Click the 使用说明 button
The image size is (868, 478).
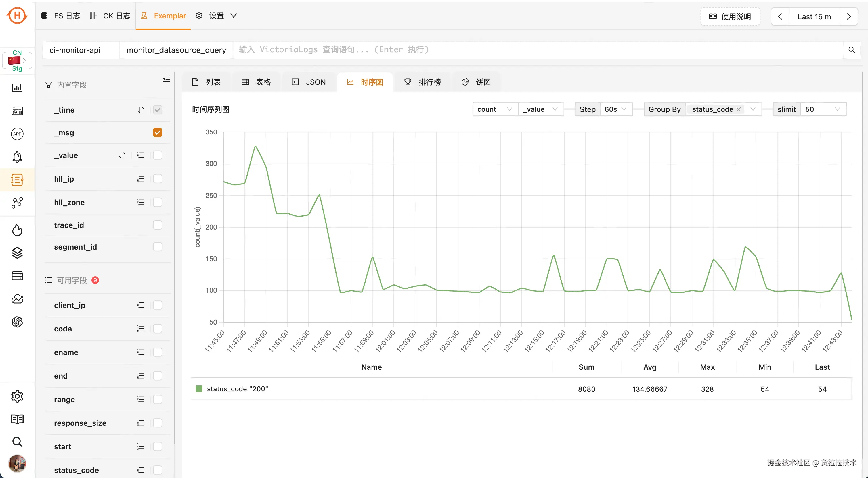click(x=730, y=16)
